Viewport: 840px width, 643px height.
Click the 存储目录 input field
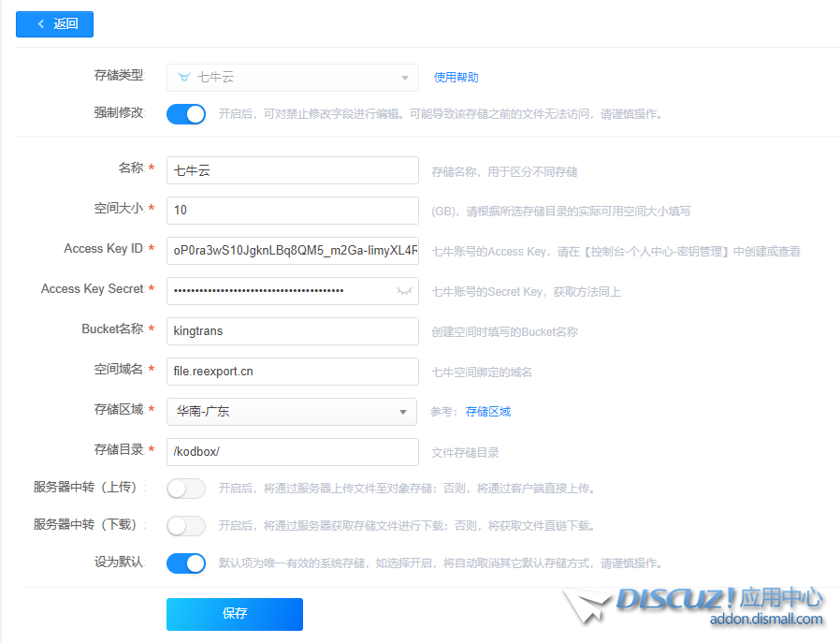point(292,452)
